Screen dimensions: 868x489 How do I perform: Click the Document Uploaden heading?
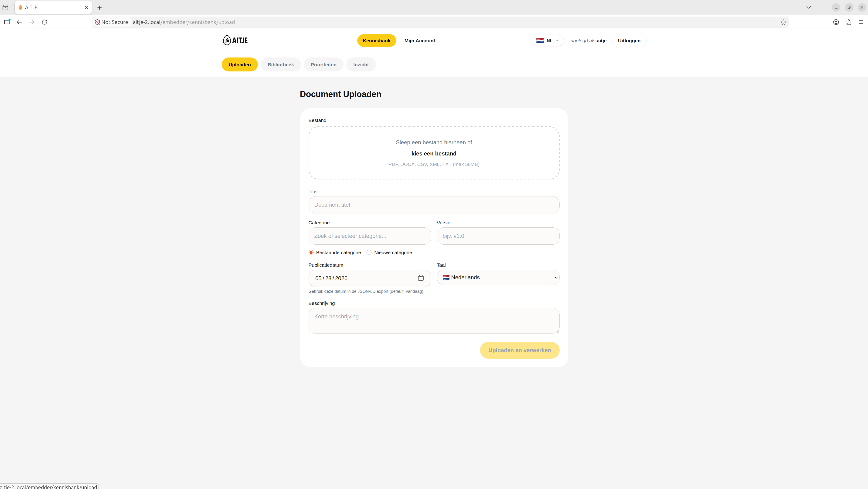coord(340,94)
